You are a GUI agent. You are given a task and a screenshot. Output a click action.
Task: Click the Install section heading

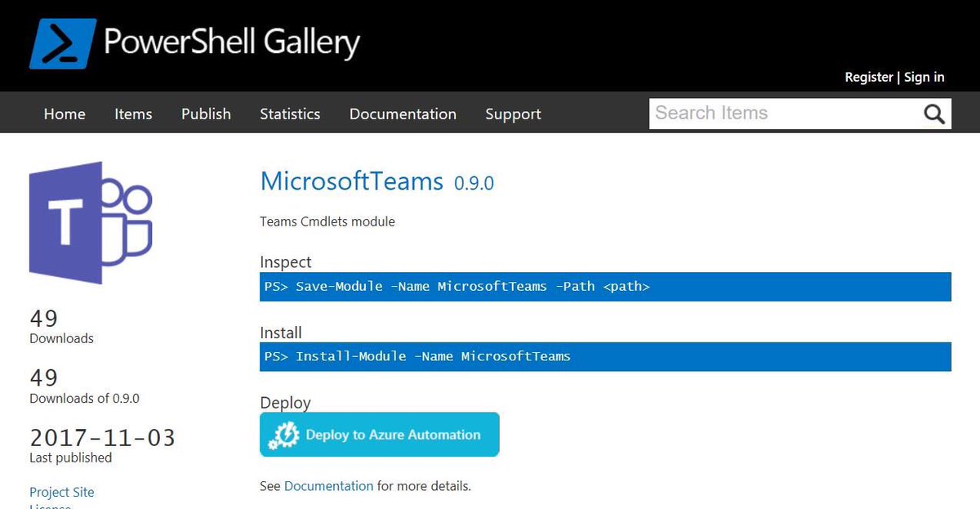click(x=281, y=333)
